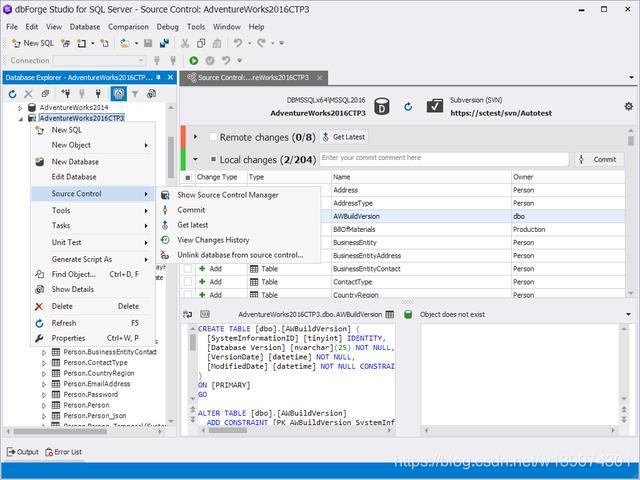The width and height of the screenshot is (640, 480).
Task: Click the green Execute play icon
Action: [x=194, y=60]
